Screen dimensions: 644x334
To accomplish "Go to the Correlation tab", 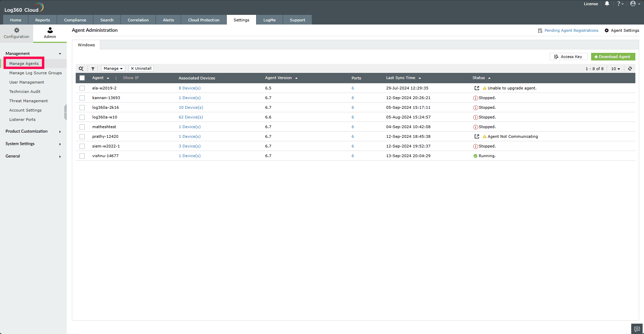I will pos(138,20).
